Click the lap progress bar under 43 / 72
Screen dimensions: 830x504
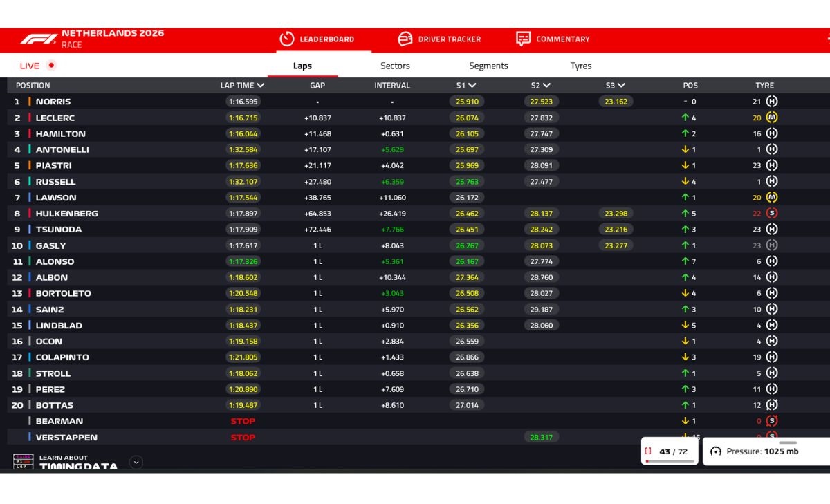(x=668, y=461)
